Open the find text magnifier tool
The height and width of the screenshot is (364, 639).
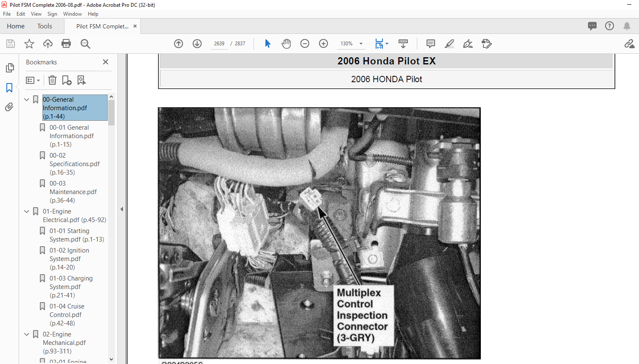(x=85, y=44)
